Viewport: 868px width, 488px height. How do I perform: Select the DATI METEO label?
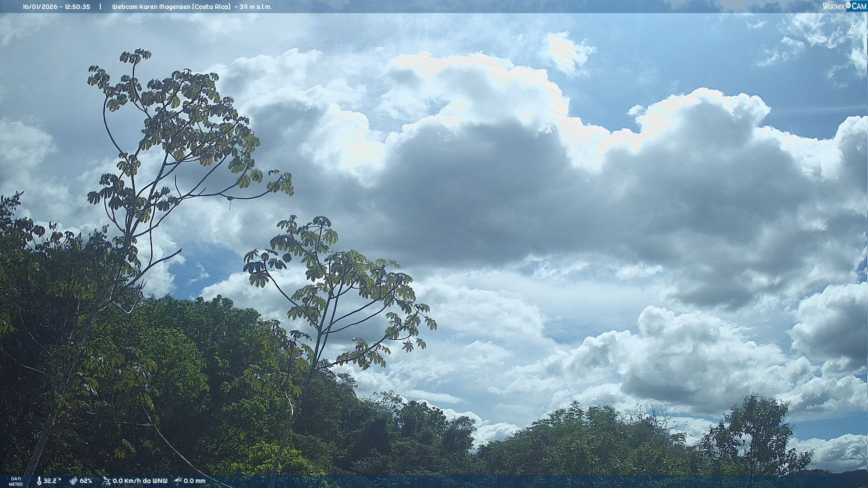(16, 481)
